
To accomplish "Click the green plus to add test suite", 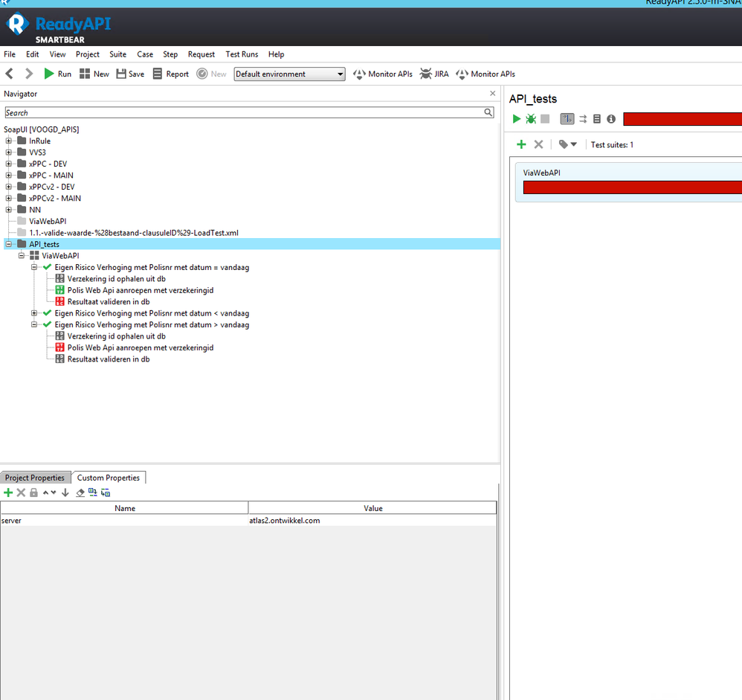I will click(521, 144).
